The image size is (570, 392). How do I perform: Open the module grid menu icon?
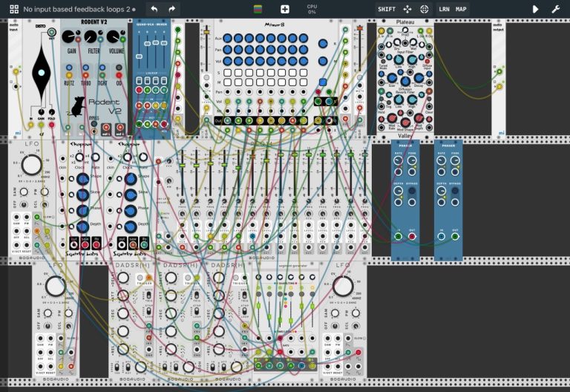(14, 9)
